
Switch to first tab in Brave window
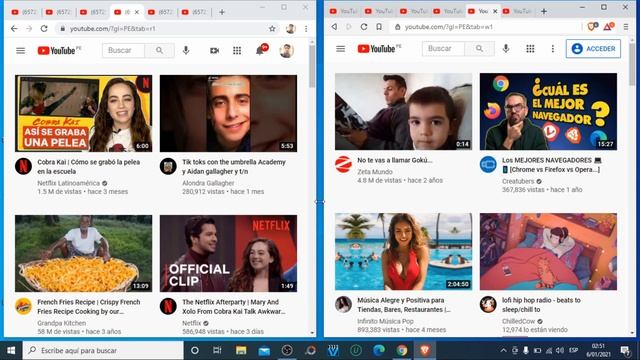[x=343, y=11]
